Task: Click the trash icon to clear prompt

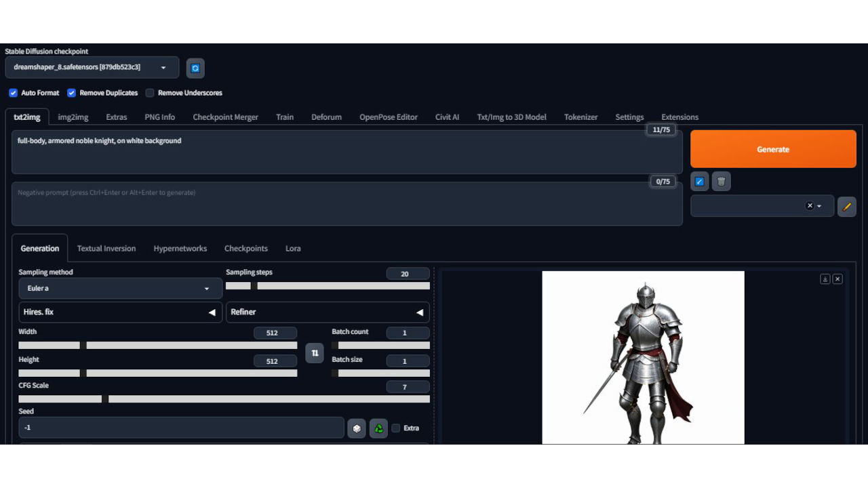Action: click(x=722, y=182)
